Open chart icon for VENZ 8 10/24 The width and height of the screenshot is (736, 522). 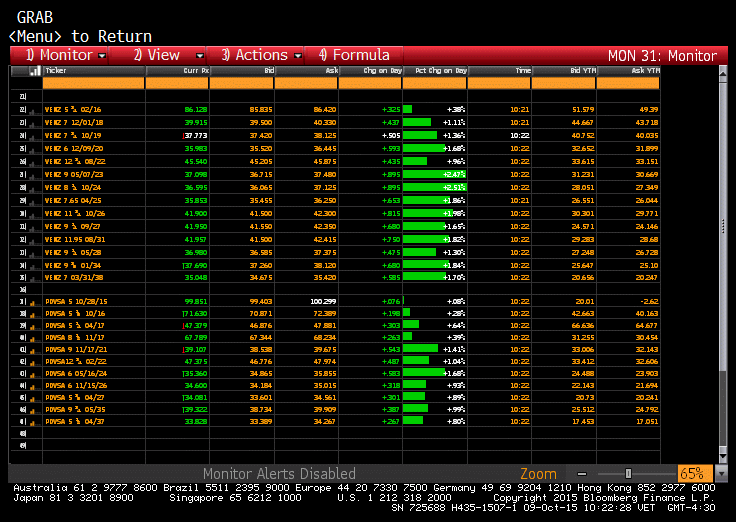33,189
